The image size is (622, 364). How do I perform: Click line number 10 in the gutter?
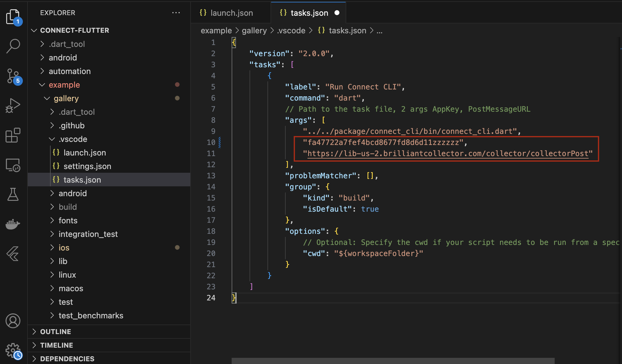pos(211,142)
